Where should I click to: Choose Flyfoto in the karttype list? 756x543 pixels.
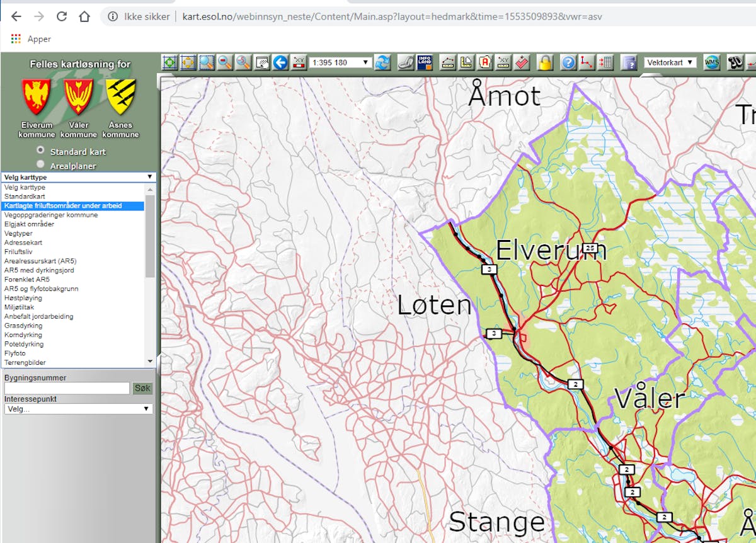[x=15, y=353]
